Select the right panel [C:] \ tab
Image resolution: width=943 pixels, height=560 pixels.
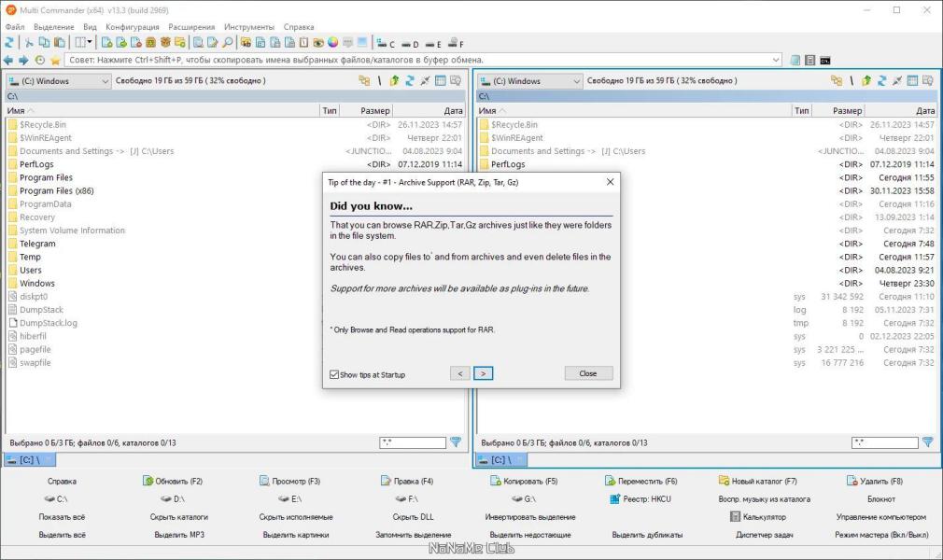[x=501, y=459]
